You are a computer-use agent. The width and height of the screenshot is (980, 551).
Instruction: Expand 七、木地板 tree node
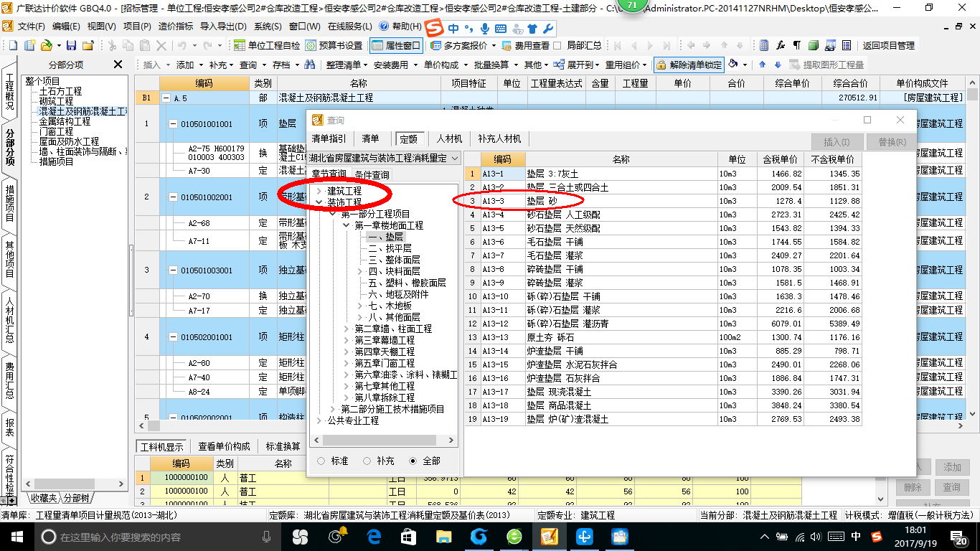pos(360,306)
